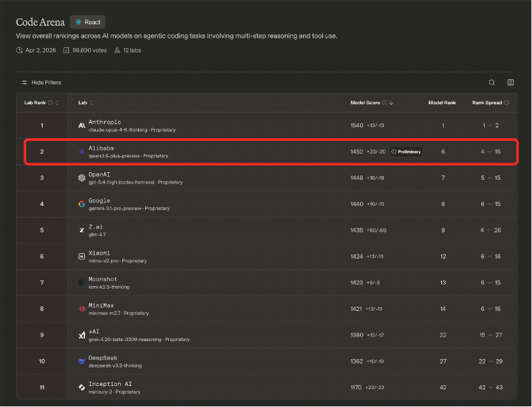Click the search magnifier icon

click(492, 83)
